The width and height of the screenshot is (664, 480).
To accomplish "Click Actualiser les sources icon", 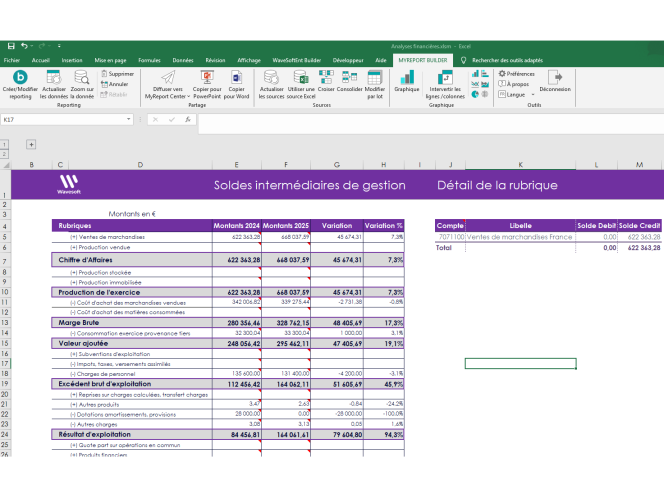I will tap(271, 77).
